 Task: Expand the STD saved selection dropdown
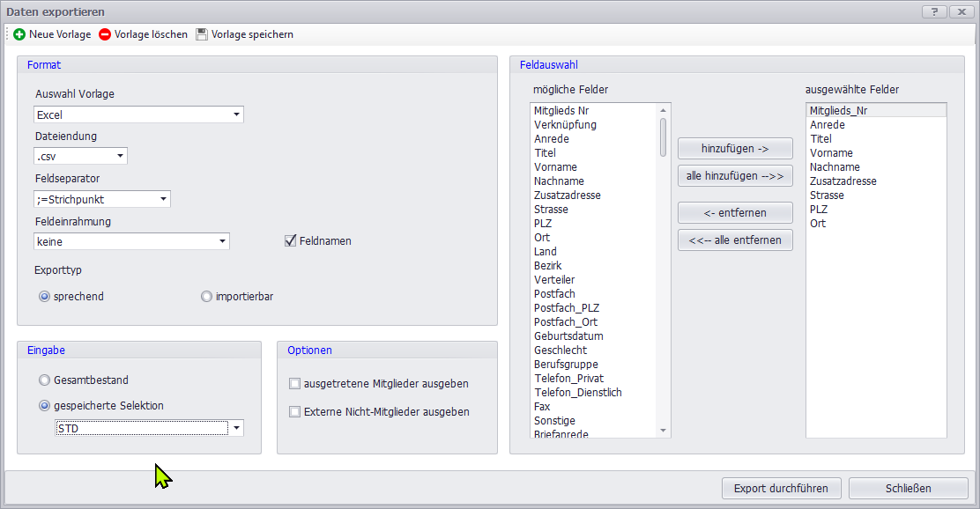click(235, 429)
